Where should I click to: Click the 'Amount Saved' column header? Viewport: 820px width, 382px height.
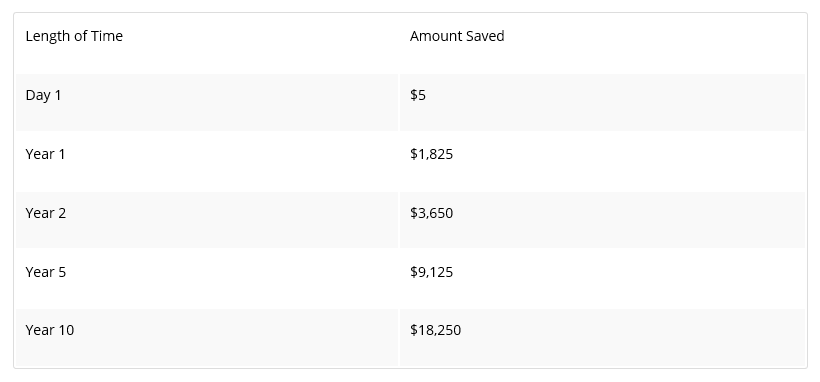[x=457, y=36]
